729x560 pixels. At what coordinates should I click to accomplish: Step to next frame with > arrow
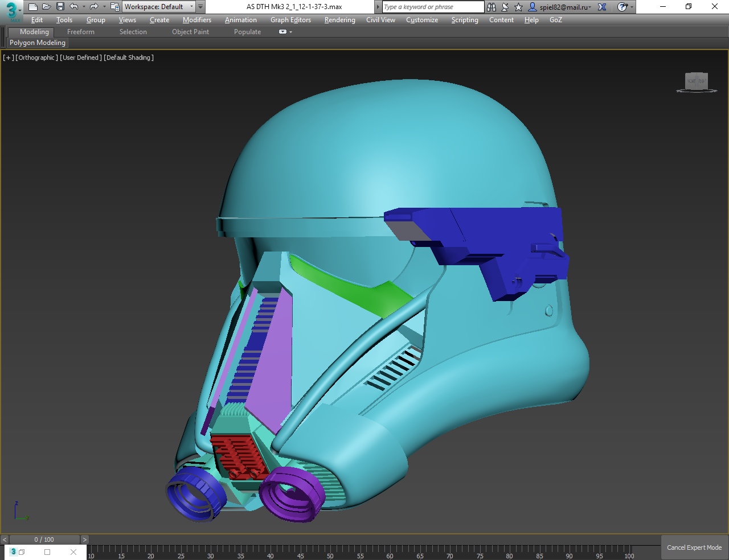(84, 540)
